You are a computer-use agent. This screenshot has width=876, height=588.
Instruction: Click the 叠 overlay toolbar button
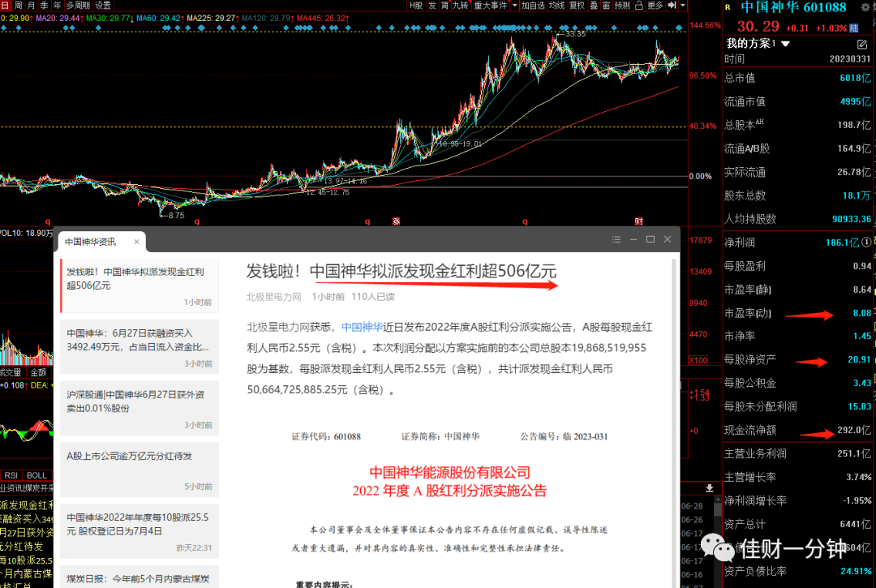(x=594, y=5)
